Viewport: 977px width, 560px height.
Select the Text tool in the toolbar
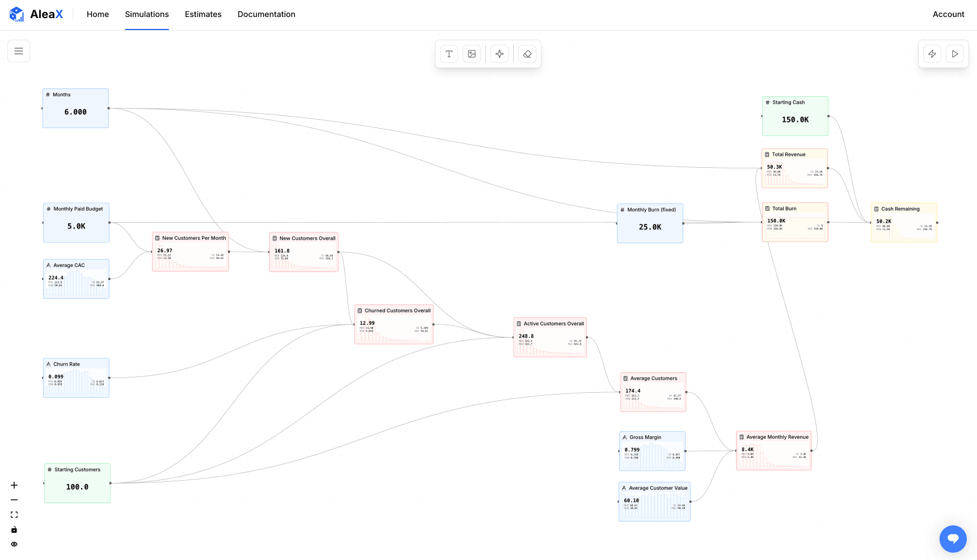click(x=449, y=54)
